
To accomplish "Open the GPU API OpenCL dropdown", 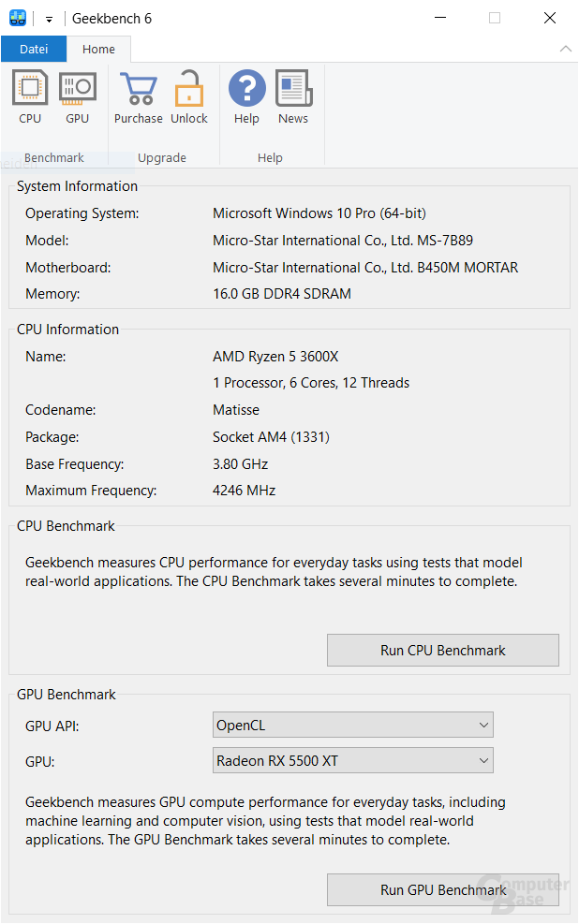I will [x=352, y=725].
